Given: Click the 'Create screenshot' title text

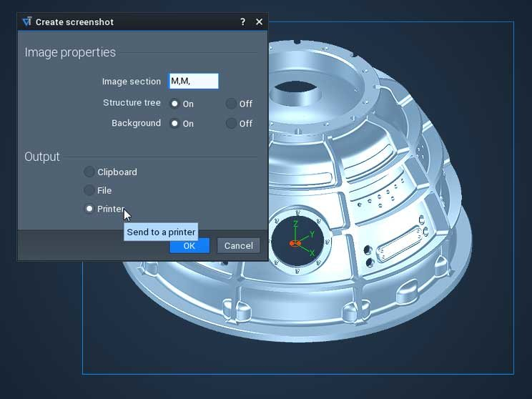Looking at the screenshot, I should point(74,22).
